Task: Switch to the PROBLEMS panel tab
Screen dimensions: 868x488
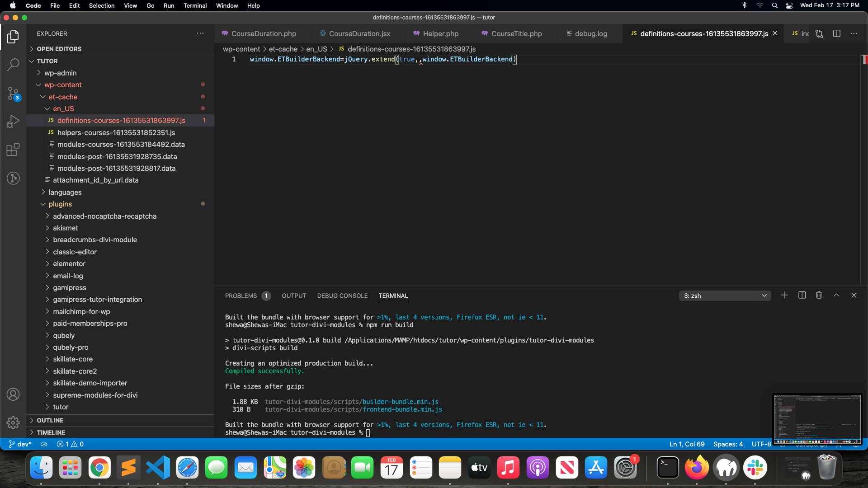Action: pyautogui.click(x=241, y=296)
